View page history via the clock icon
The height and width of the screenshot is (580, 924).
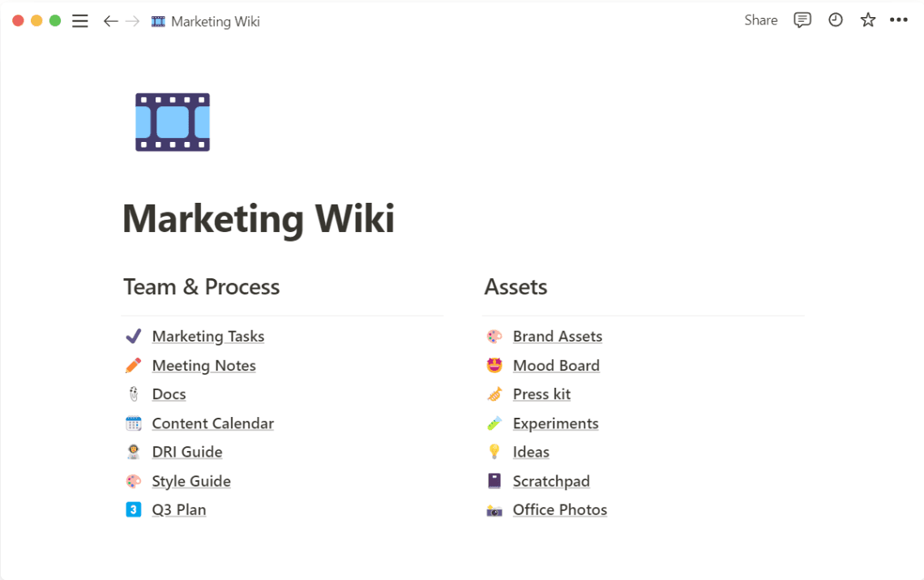[836, 20]
